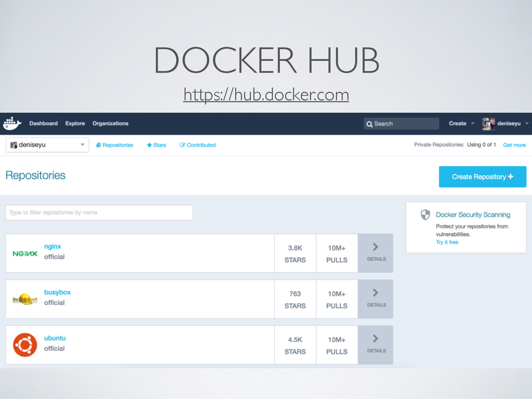This screenshot has width=532, height=399.
Task: Open the Explore page
Action: [75, 123]
